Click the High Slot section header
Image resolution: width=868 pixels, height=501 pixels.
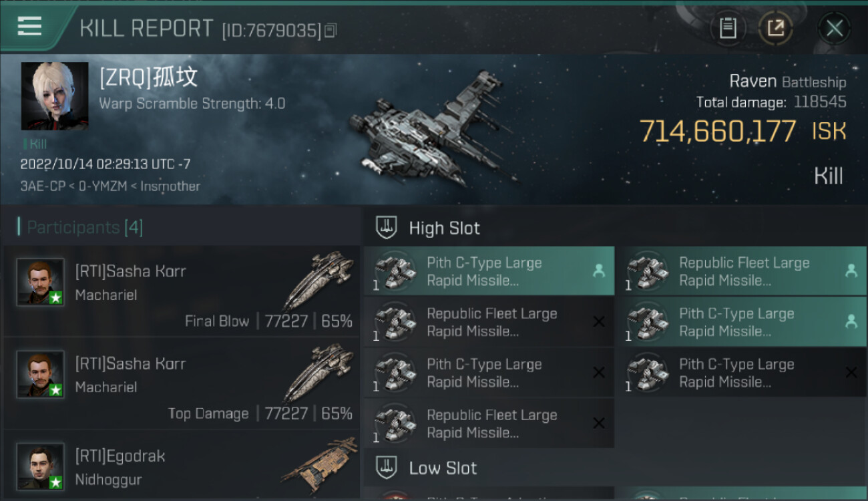(445, 228)
